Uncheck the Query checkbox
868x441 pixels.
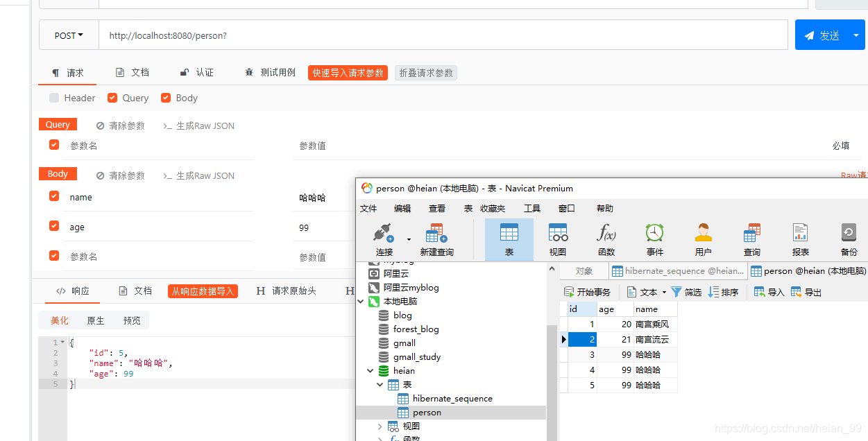pos(112,98)
